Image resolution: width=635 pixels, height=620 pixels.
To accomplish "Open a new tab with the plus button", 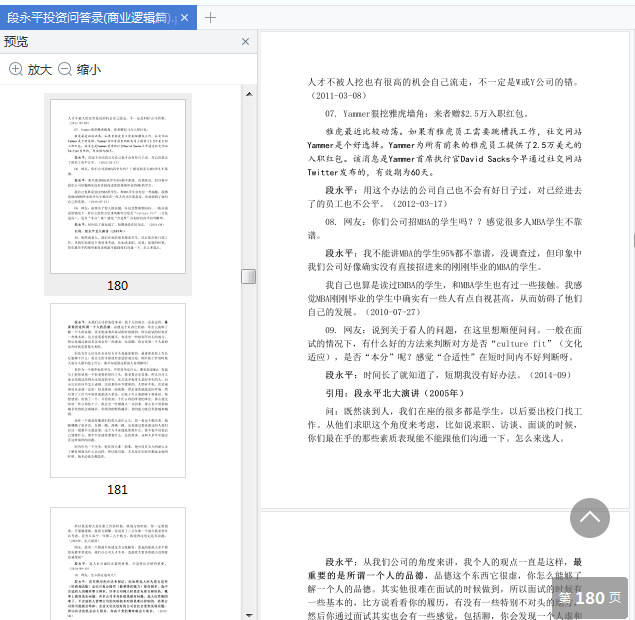I will point(210,17).
